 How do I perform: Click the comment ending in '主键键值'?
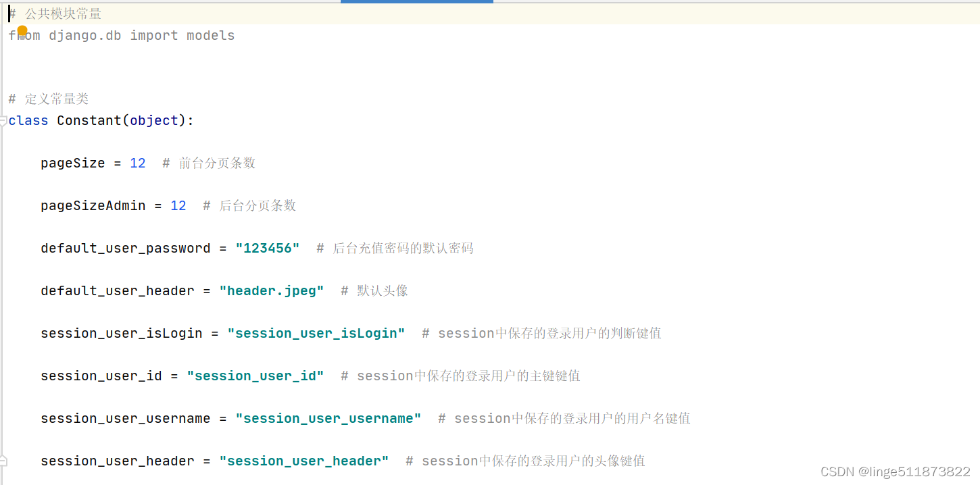(x=460, y=376)
